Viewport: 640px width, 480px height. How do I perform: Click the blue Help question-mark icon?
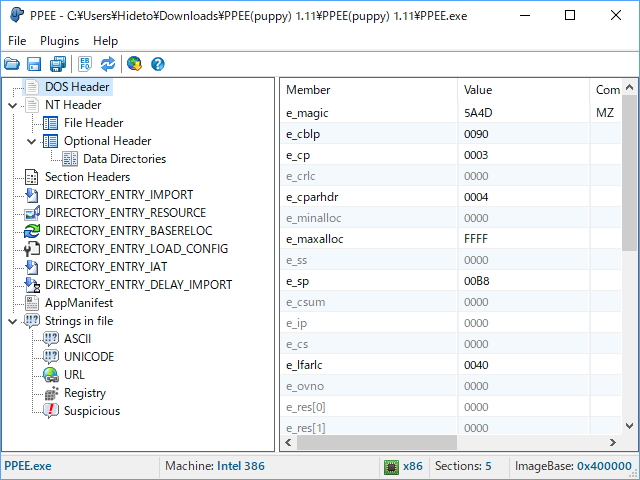pyautogui.click(x=158, y=64)
